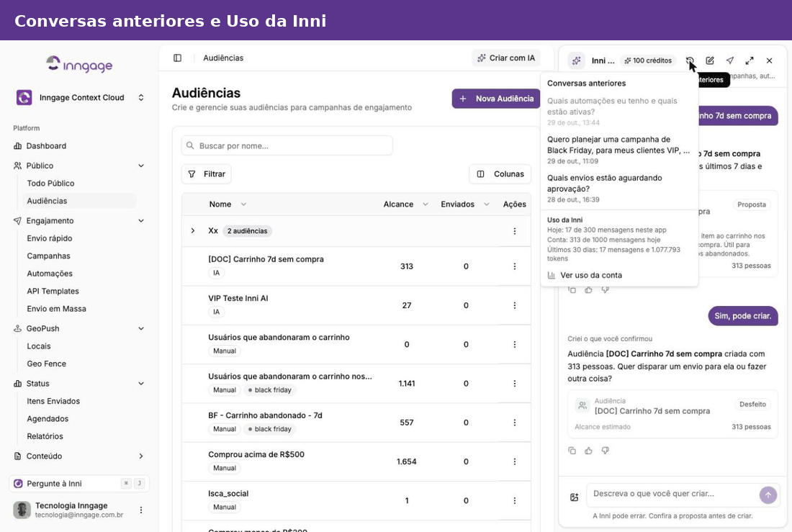Image resolution: width=792 pixels, height=532 pixels.
Task: Focus the 'Descreva o que você quer criar' input
Action: point(672,494)
